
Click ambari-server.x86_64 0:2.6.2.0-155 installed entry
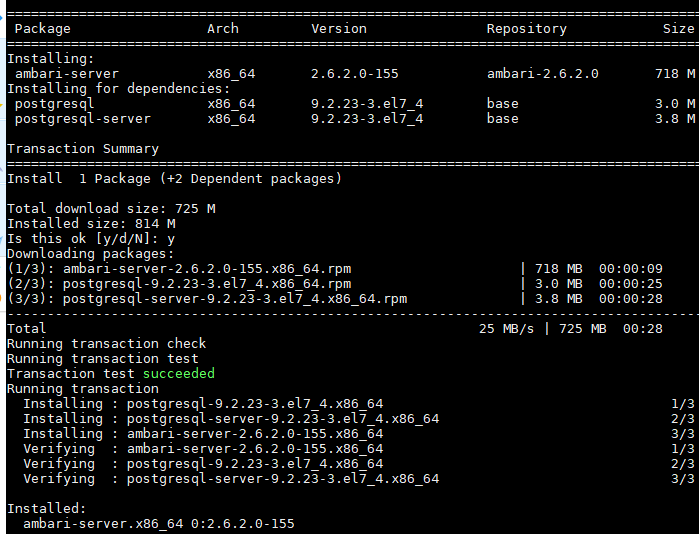(x=159, y=523)
